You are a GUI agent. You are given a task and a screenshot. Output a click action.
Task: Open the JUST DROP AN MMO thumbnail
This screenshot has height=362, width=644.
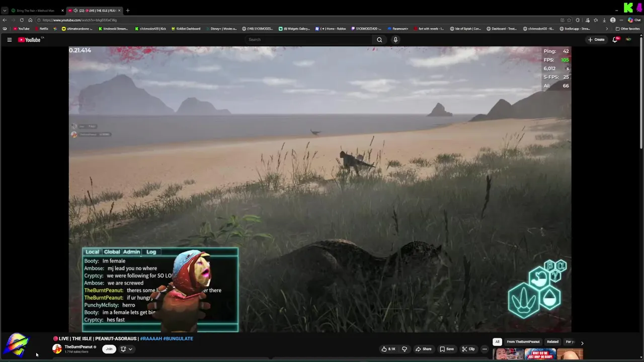point(540,354)
